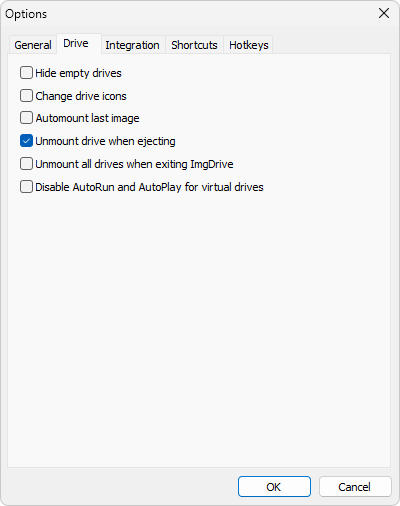The width and height of the screenshot is (400, 506).
Task: Click the 'Unmount drive when ejecting' label text
Action: click(105, 141)
